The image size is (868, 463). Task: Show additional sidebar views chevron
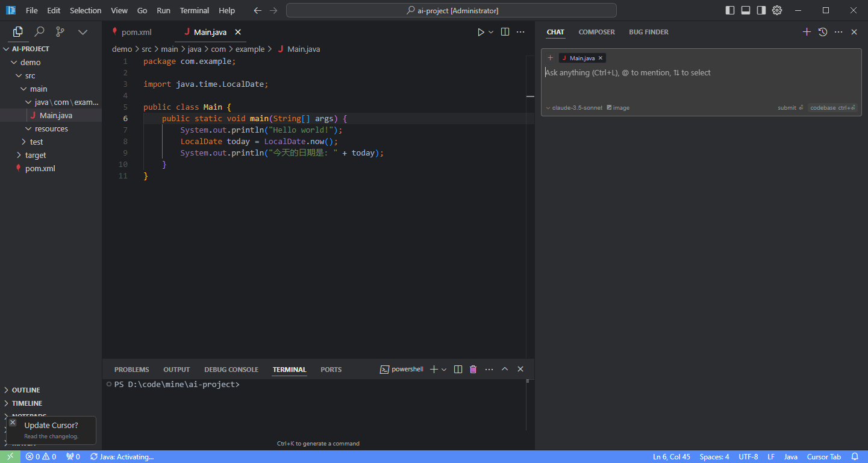83,32
